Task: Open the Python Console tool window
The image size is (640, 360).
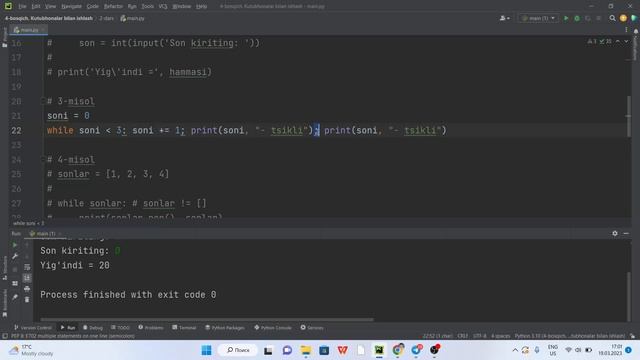Action: [x=273, y=327]
